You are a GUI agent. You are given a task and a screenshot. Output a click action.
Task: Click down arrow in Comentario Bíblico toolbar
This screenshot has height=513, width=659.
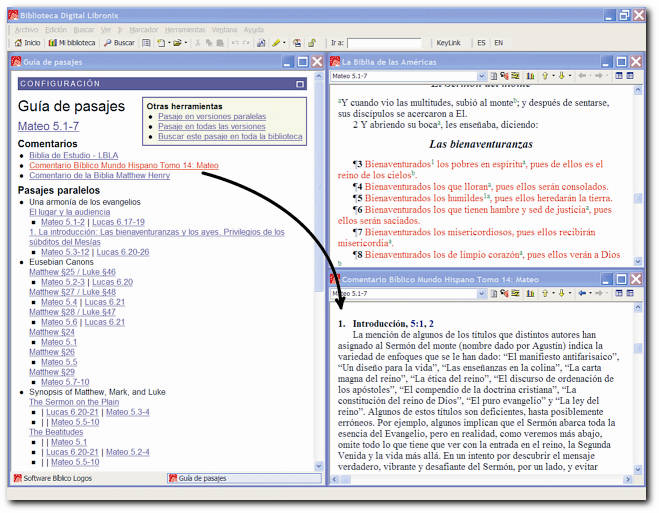(x=563, y=294)
